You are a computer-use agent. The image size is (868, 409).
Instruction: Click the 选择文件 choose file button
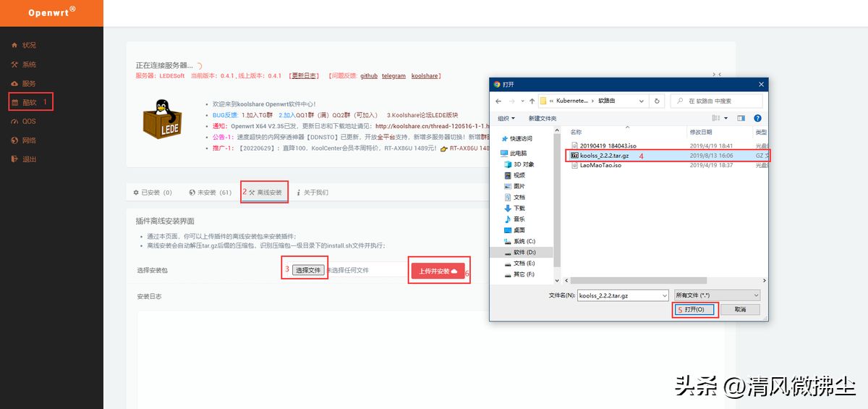309,270
